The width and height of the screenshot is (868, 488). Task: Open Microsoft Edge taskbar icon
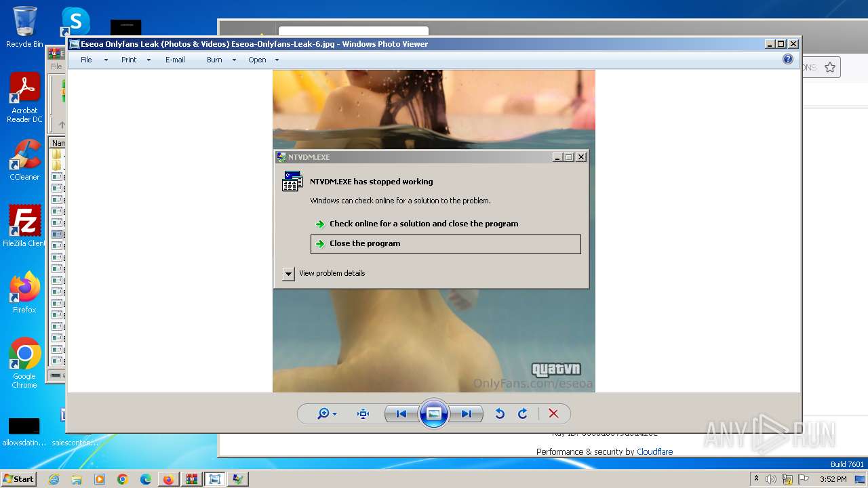tap(146, 479)
